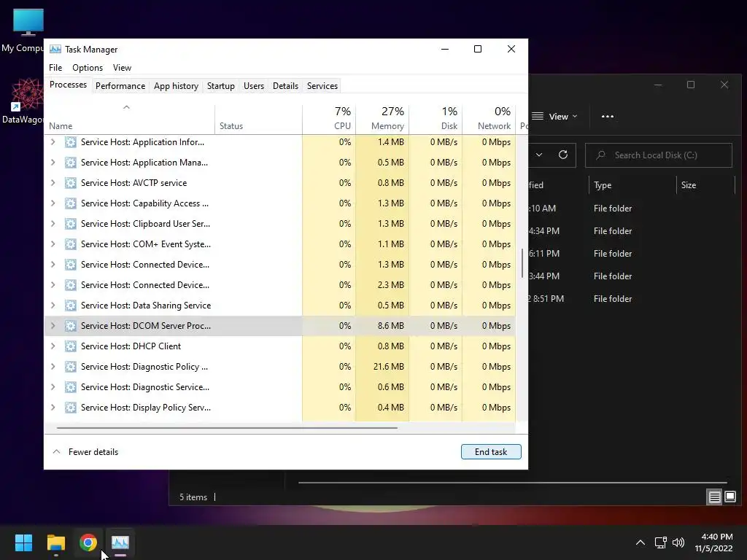Viewport: 747px width, 560px height.
Task: Expand Service Host: COM+ Event Syste... group
Action: [x=53, y=244]
